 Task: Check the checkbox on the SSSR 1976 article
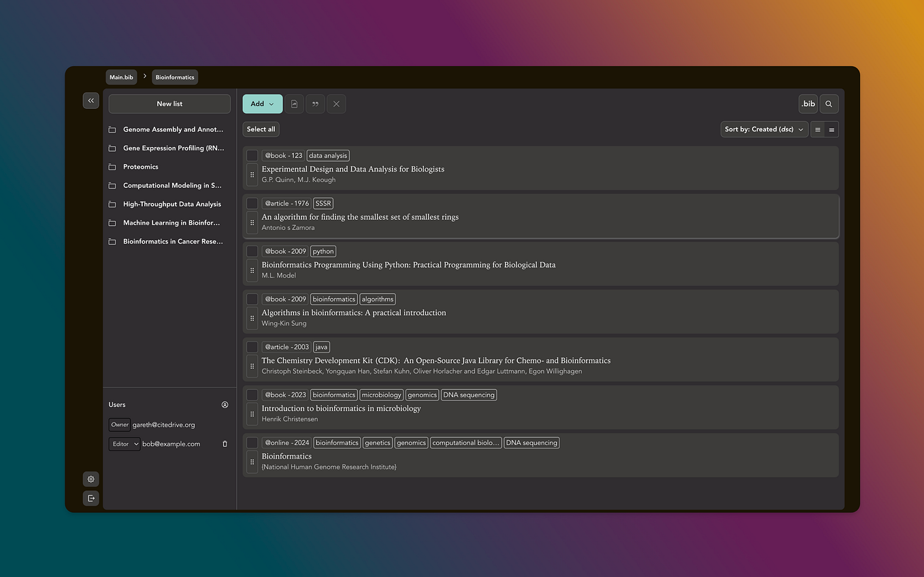point(252,203)
